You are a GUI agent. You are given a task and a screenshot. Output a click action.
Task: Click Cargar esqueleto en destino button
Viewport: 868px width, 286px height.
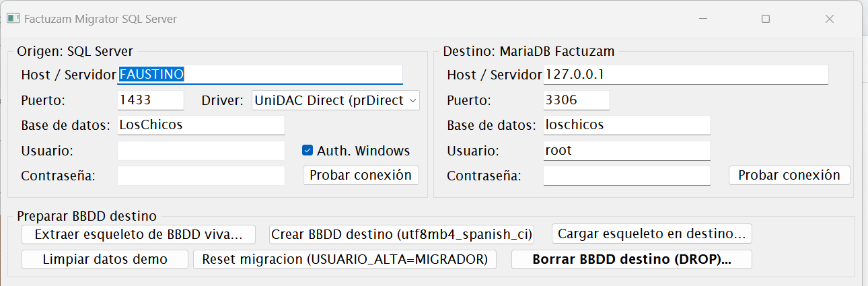click(652, 234)
